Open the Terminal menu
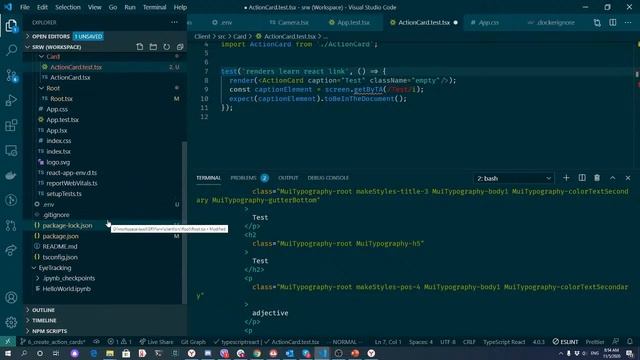This screenshot has height=360, width=640. click(x=154, y=7)
